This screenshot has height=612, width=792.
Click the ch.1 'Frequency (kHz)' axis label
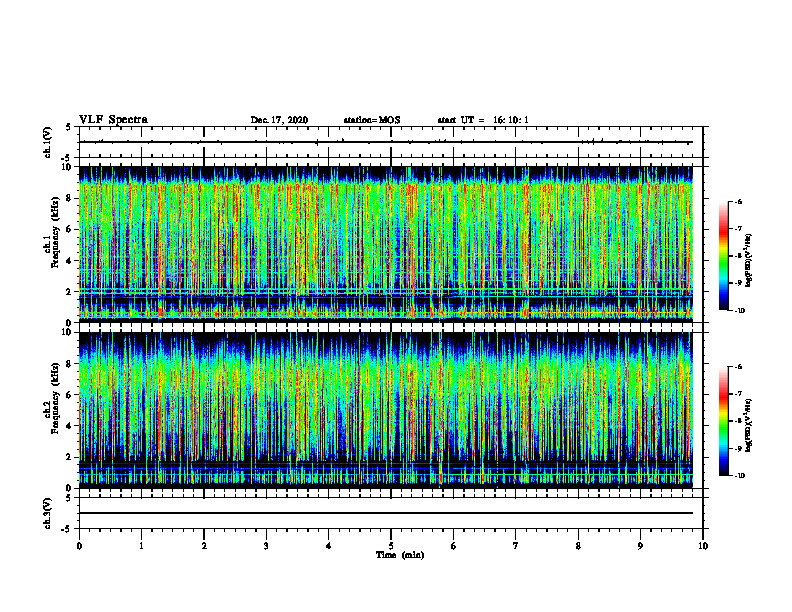[54, 233]
